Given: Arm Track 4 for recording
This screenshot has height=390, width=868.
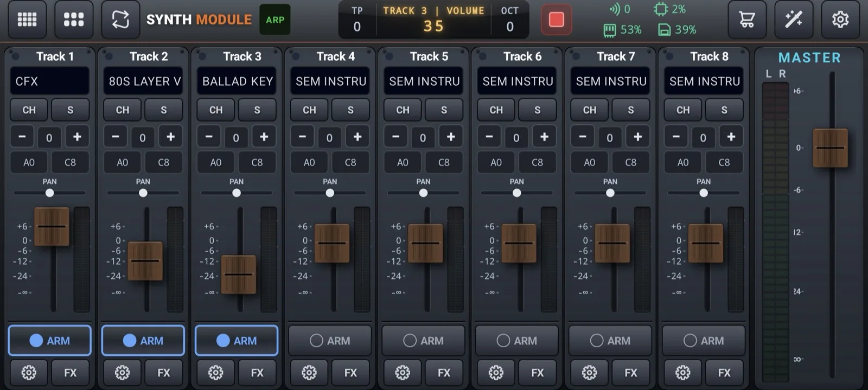Looking at the screenshot, I should (330, 341).
